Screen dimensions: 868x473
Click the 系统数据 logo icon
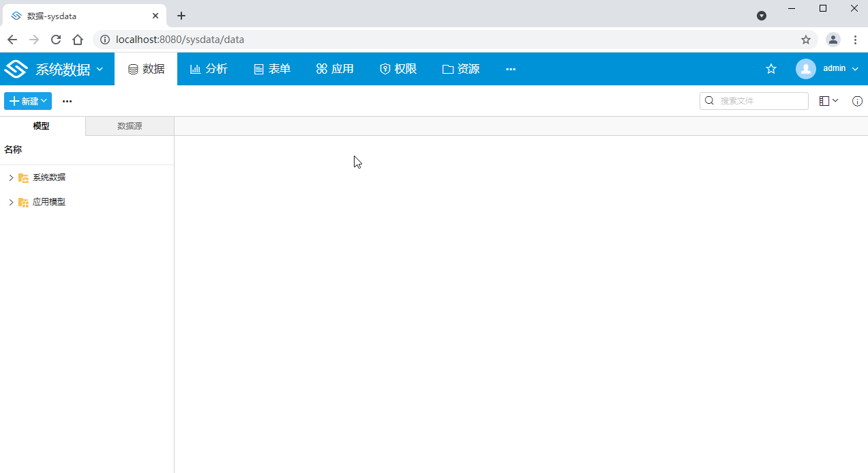(x=16, y=69)
